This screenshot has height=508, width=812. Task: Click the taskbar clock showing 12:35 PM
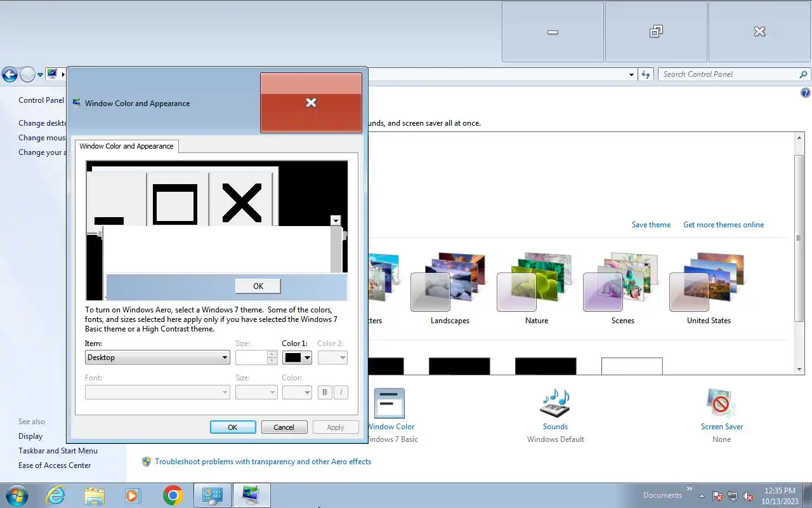pos(780,496)
